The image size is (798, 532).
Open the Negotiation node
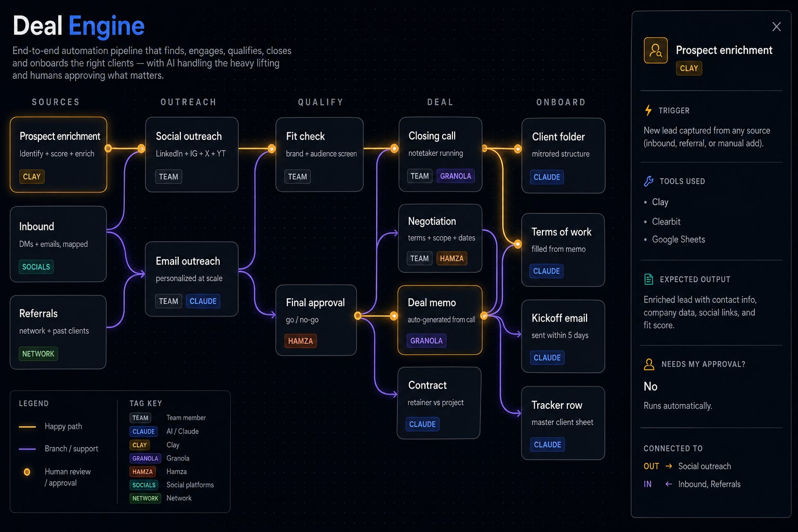click(440, 238)
